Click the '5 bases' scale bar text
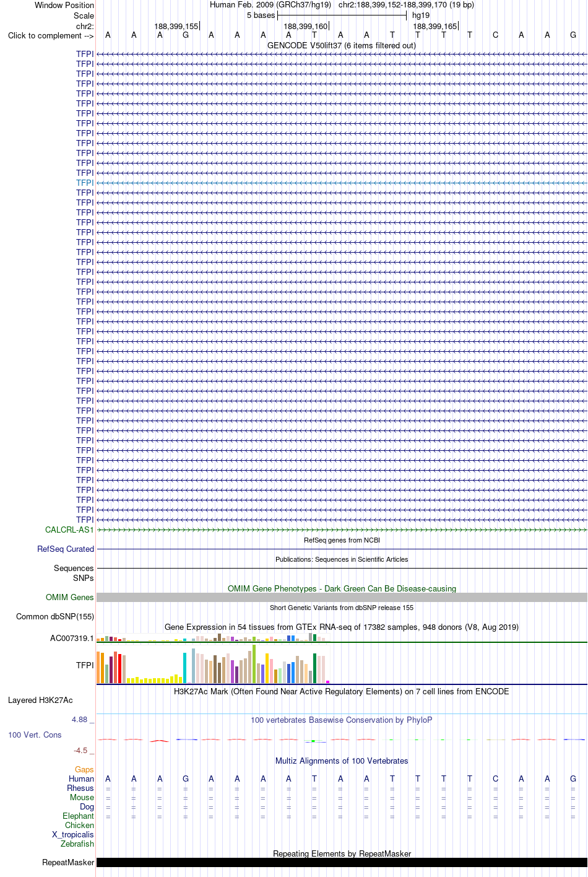 click(261, 15)
